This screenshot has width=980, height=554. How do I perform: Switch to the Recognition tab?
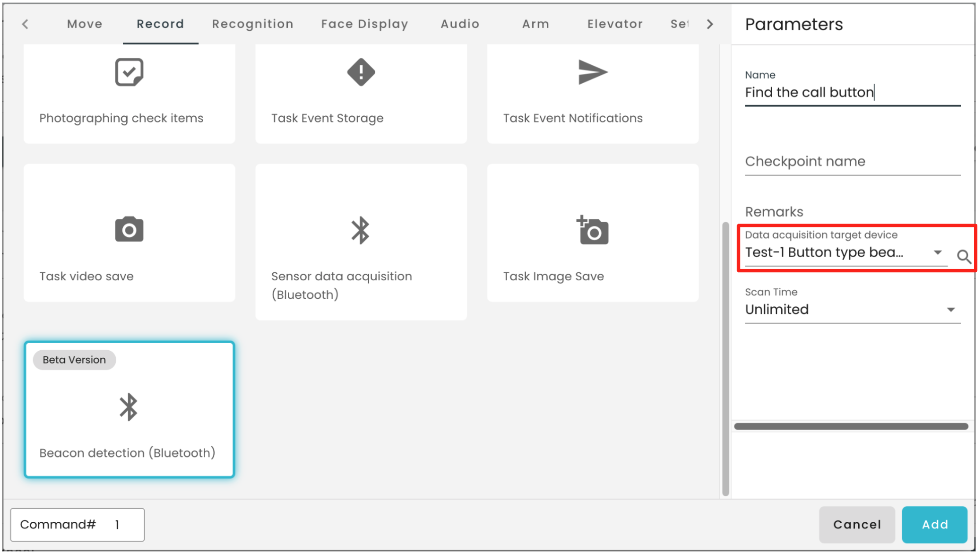click(253, 24)
